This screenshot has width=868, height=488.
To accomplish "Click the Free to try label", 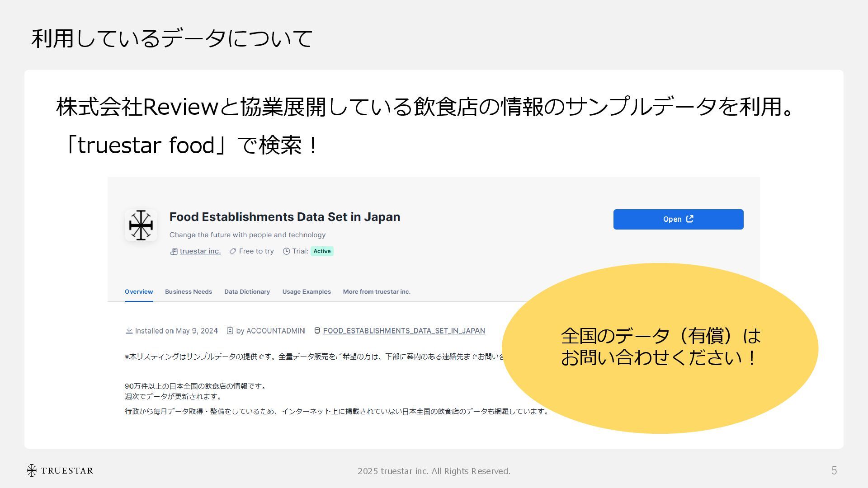I will (x=256, y=251).
